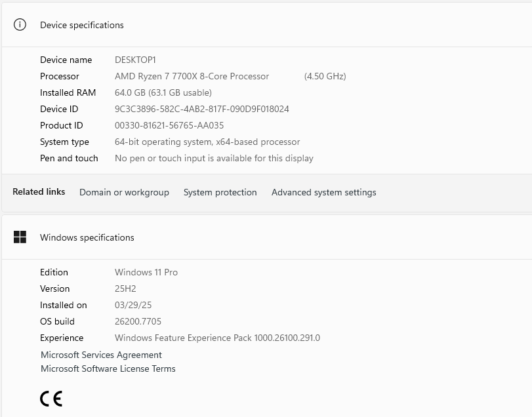The width and height of the screenshot is (532, 417).
Task: Select the 64.0 GB installed RAM value
Action: (163, 92)
